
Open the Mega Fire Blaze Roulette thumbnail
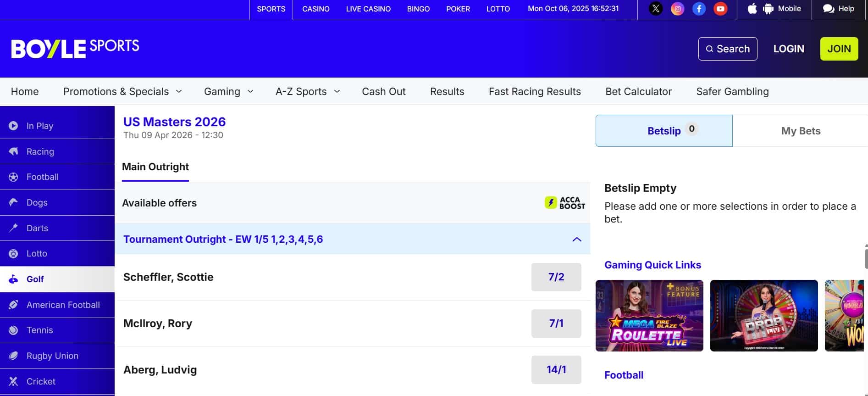(x=649, y=316)
